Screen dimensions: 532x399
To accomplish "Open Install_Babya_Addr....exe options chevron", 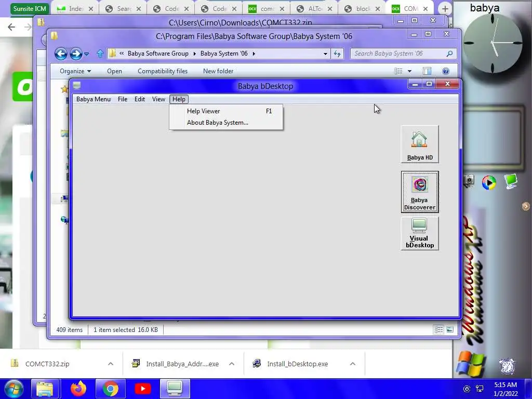I will 232,364.
